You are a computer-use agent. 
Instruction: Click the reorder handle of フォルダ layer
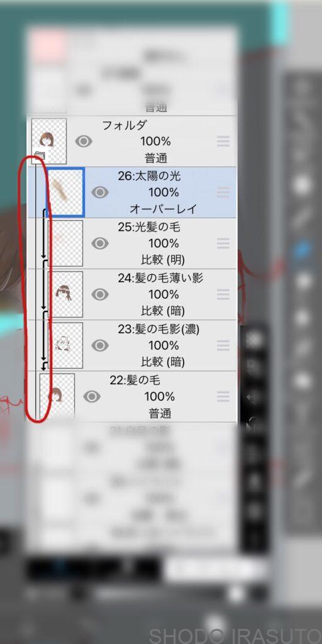click(x=223, y=142)
